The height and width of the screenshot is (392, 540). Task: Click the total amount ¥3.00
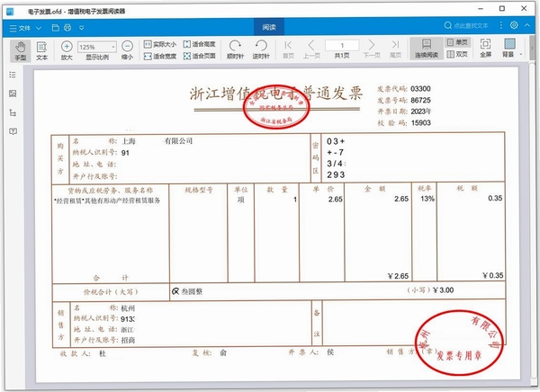pyautogui.click(x=443, y=290)
